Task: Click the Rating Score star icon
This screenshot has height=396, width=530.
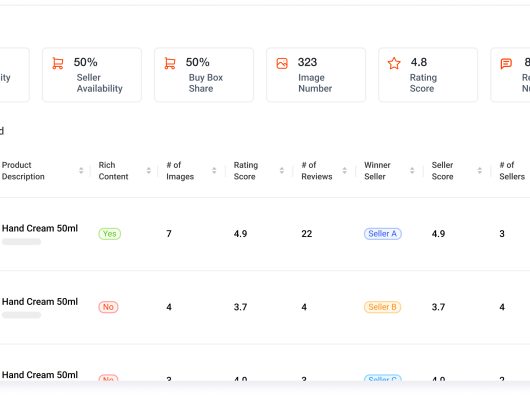Action: [x=394, y=63]
